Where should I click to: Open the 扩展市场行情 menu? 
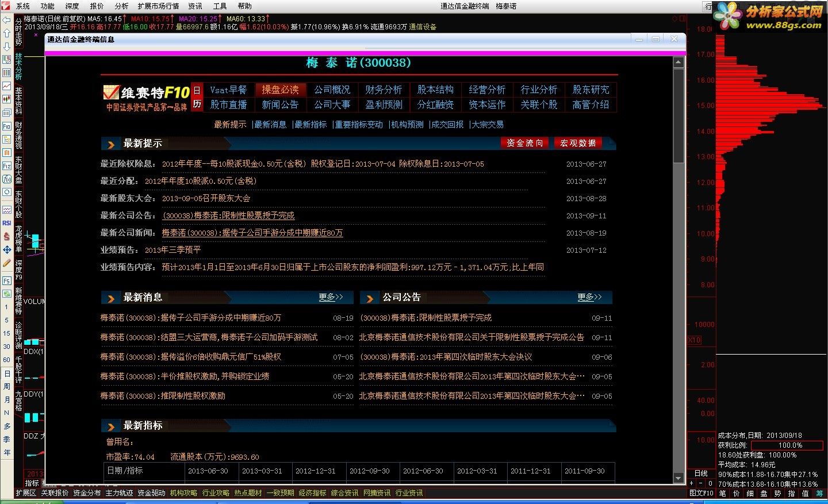point(158,6)
